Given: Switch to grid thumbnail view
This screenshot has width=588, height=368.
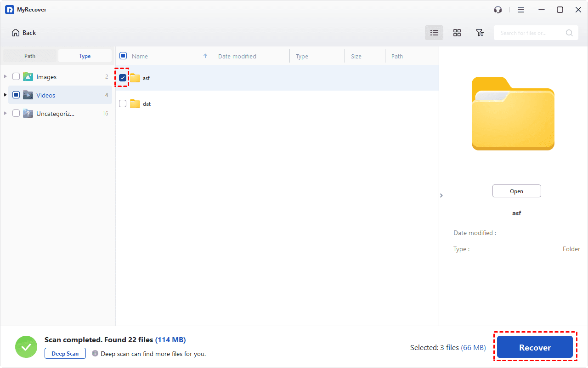Looking at the screenshot, I should 457,33.
